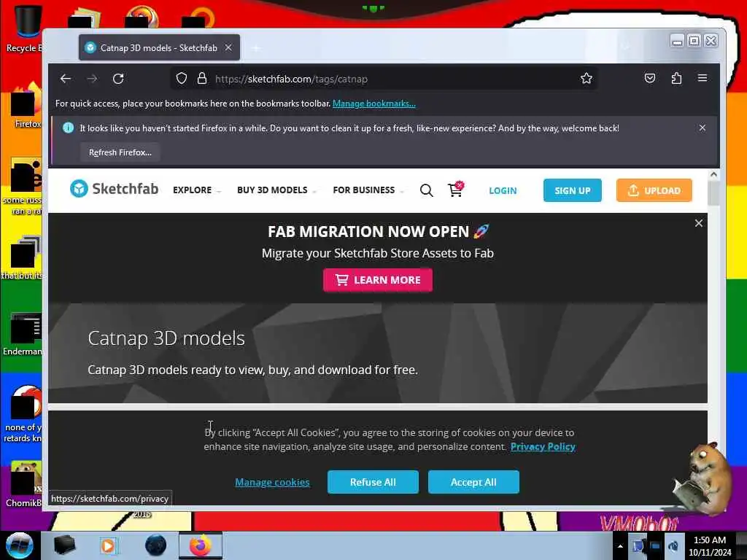Image resolution: width=747 pixels, height=560 pixels.
Task: Close the Fab Migration banner
Action: click(x=698, y=223)
